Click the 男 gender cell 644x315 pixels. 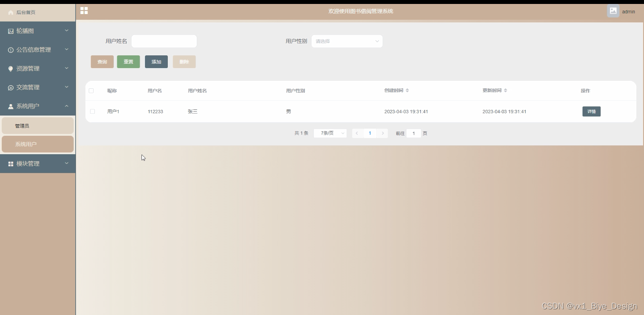coord(289,112)
